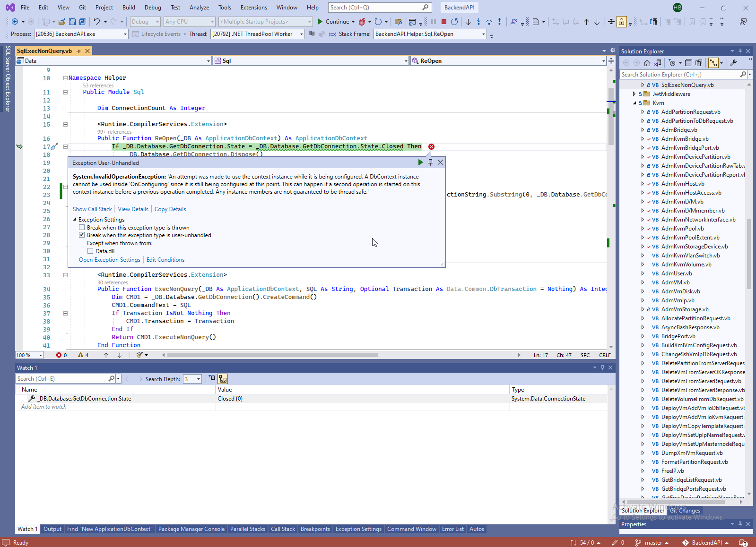Click the Hot Reload flame icon
The width and height of the screenshot is (756, 547).
click(362, 22)
